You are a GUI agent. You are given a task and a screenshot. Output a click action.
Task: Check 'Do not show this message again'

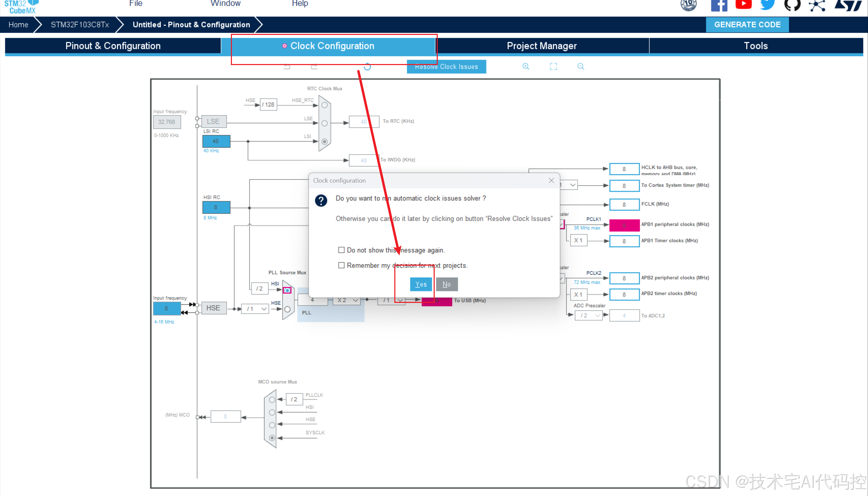[341, 250]
